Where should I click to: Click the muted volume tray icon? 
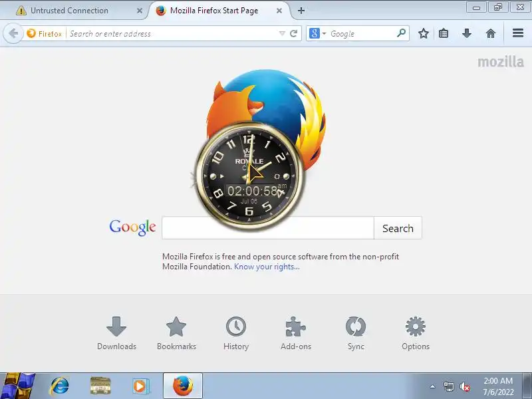click(464, 386)
